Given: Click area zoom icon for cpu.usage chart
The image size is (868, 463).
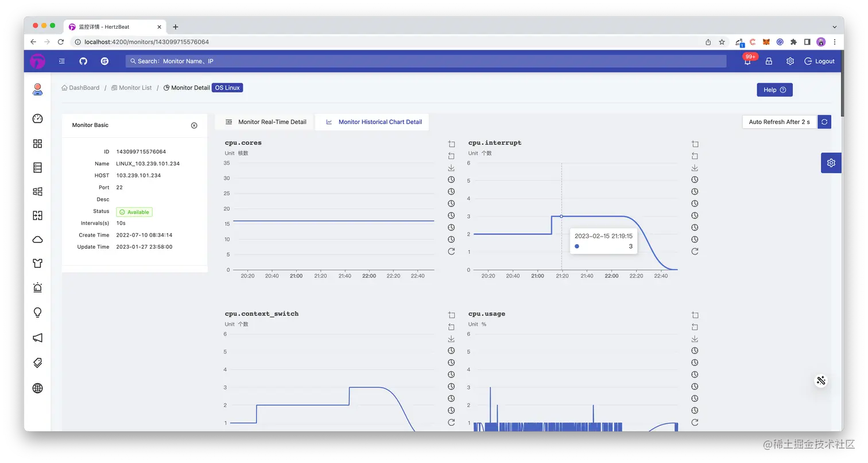Looking at the screenshot, I should [695, 315].
